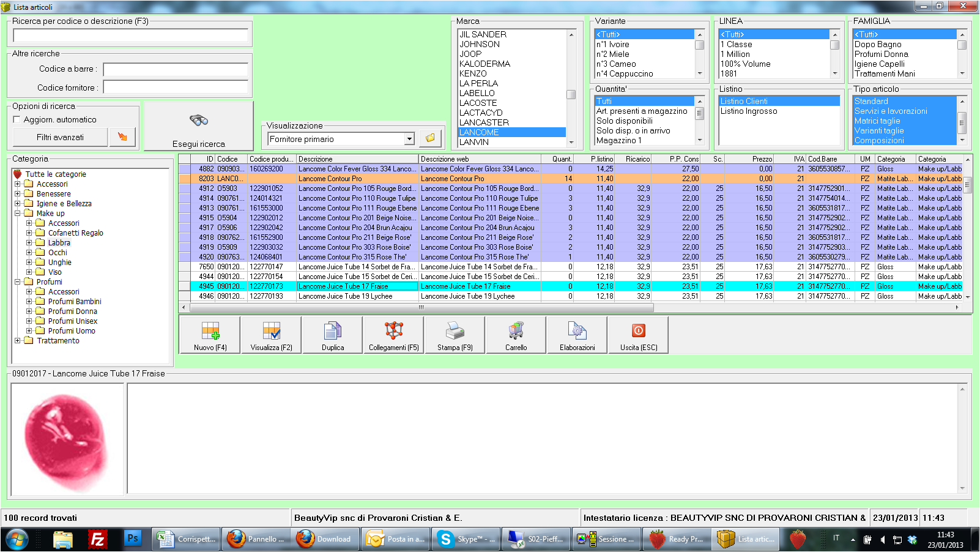Open Collegamenti (F5) links icon
Viewport: 980px width, 552px height.
click(x=394, y=331)
